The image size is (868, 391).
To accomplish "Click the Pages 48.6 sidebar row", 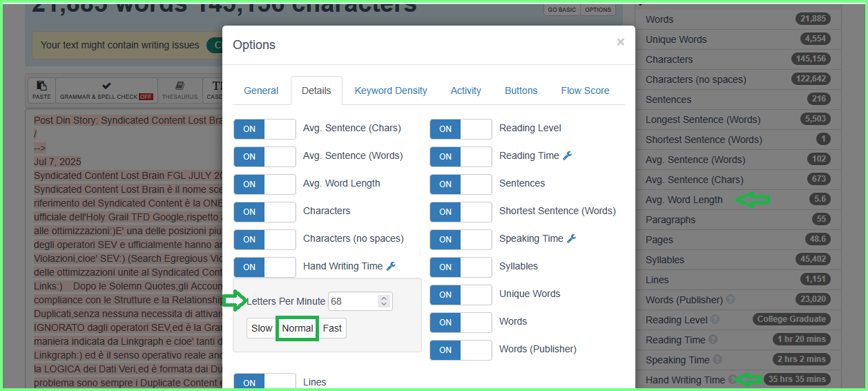I will [737, 240].
